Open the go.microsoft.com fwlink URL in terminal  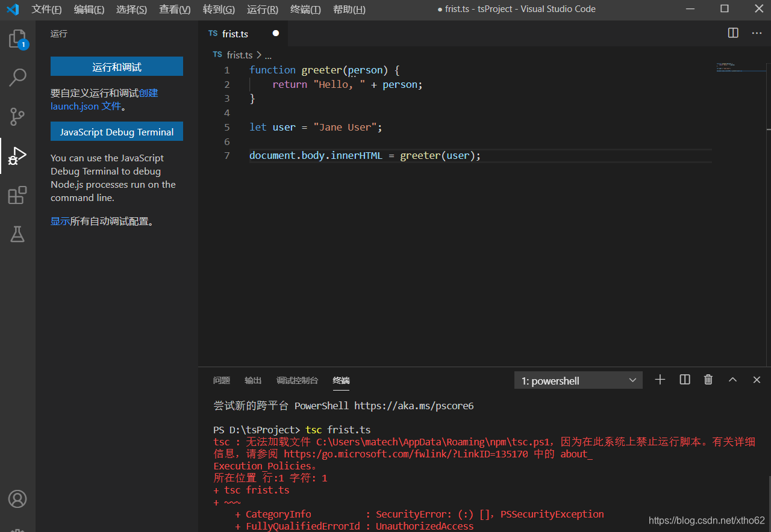point(406,454)
